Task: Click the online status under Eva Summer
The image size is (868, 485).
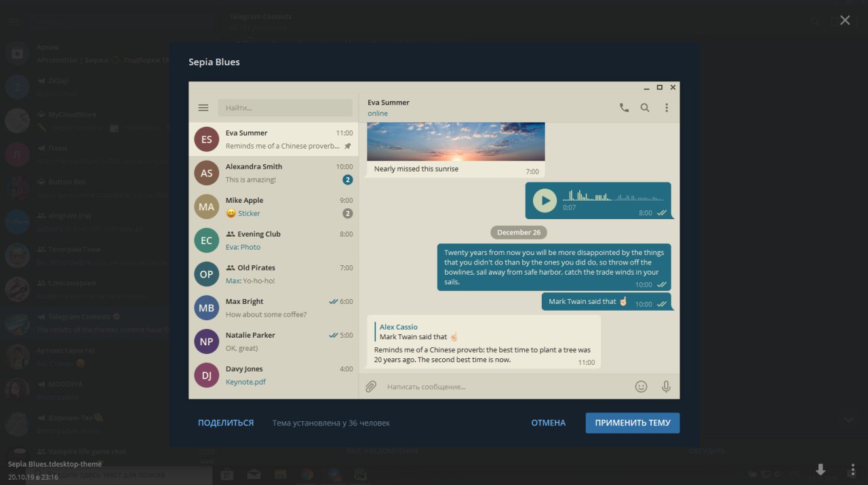Action: pyautogui.click(x=378, y=113)
